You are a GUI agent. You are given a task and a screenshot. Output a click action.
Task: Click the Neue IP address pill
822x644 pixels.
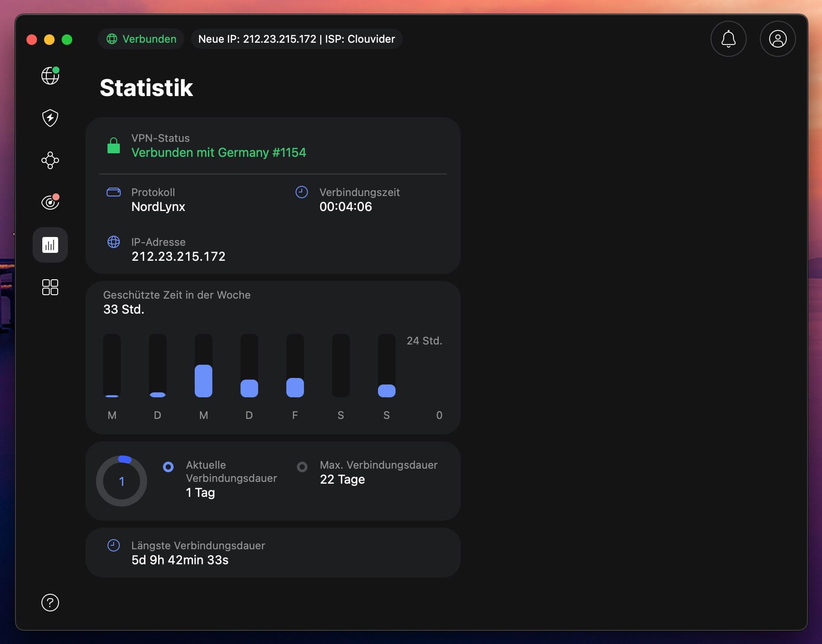click(296, 39)
